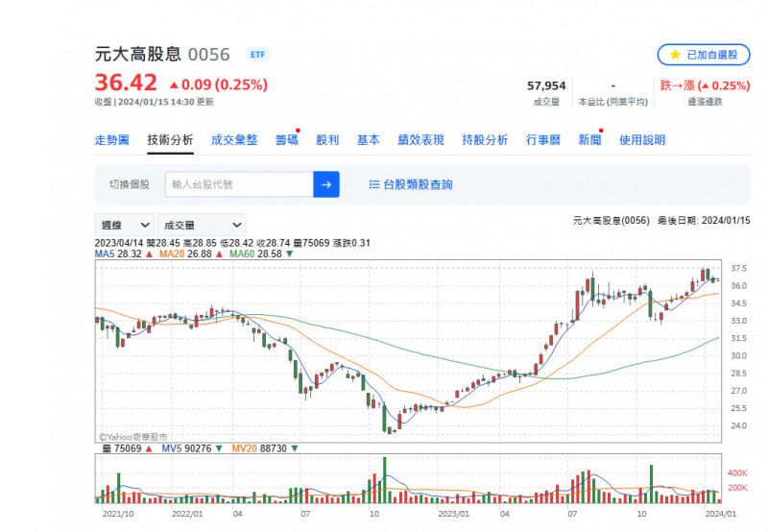768x532 pixels.
Task: Go to the 股利 tab
Action: [x=327, y=140]
